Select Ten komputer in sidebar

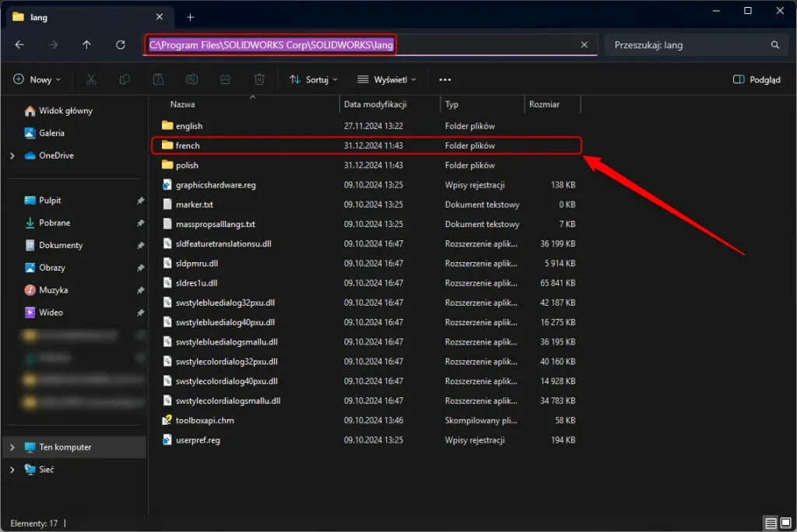pyautogui.click(x=74, y=447)
